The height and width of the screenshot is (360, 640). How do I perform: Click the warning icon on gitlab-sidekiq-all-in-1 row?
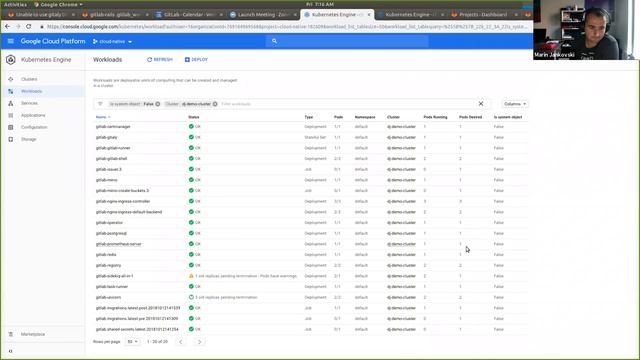tap(191, 276)
